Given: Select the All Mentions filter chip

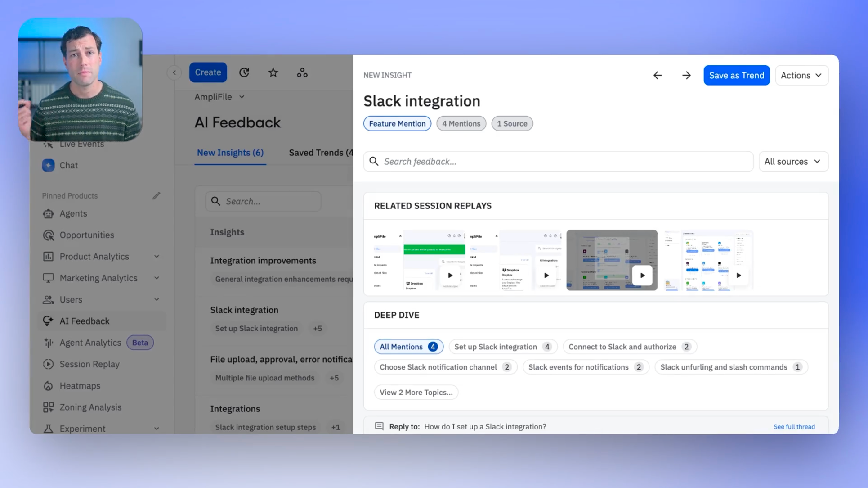Looking at the screenshot, I should [x=408, y=347].
